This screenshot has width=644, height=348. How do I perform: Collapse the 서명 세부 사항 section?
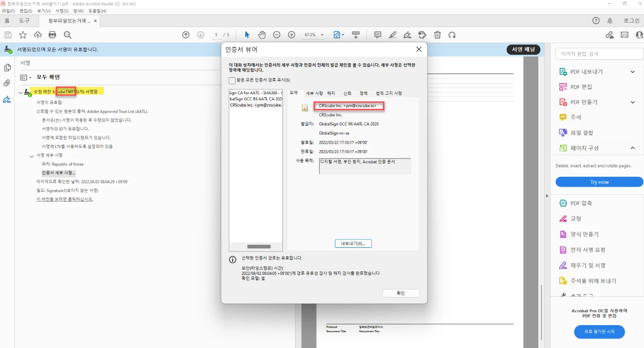coord(32,156)
